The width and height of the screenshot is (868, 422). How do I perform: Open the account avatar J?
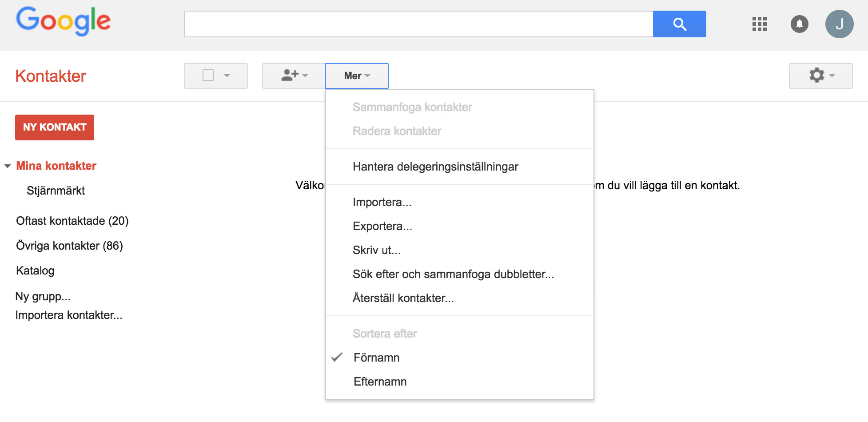(x=839, y=24)
